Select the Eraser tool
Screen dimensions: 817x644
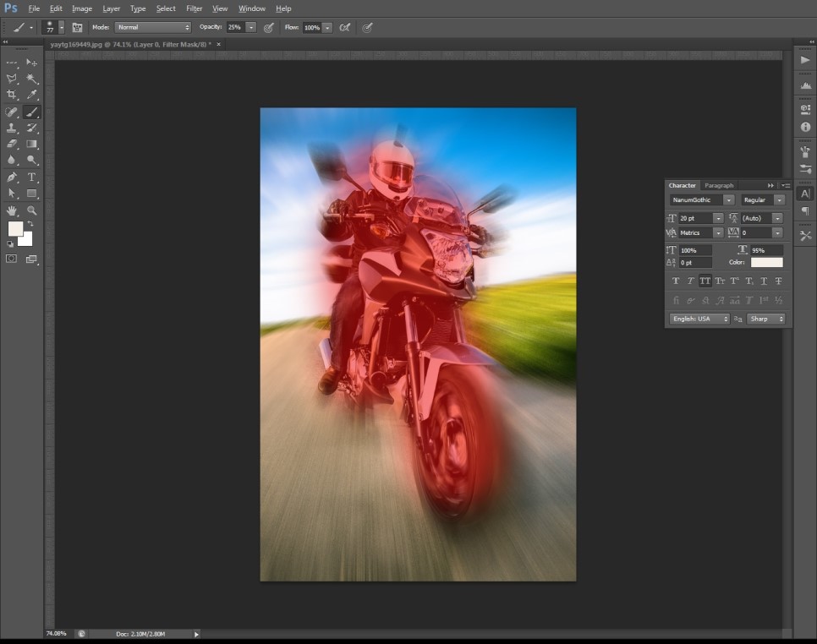click(x=12, y=144)
